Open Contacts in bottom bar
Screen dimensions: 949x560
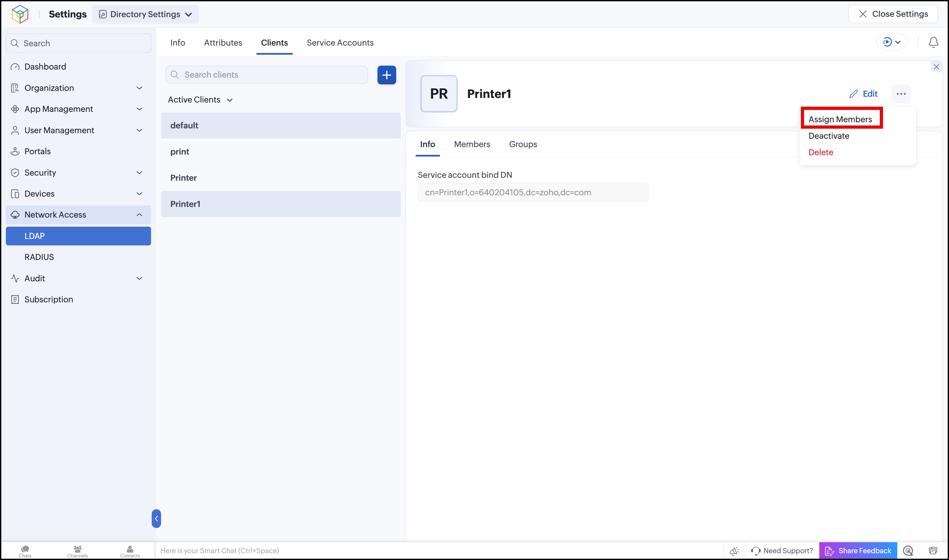point(130,551)
